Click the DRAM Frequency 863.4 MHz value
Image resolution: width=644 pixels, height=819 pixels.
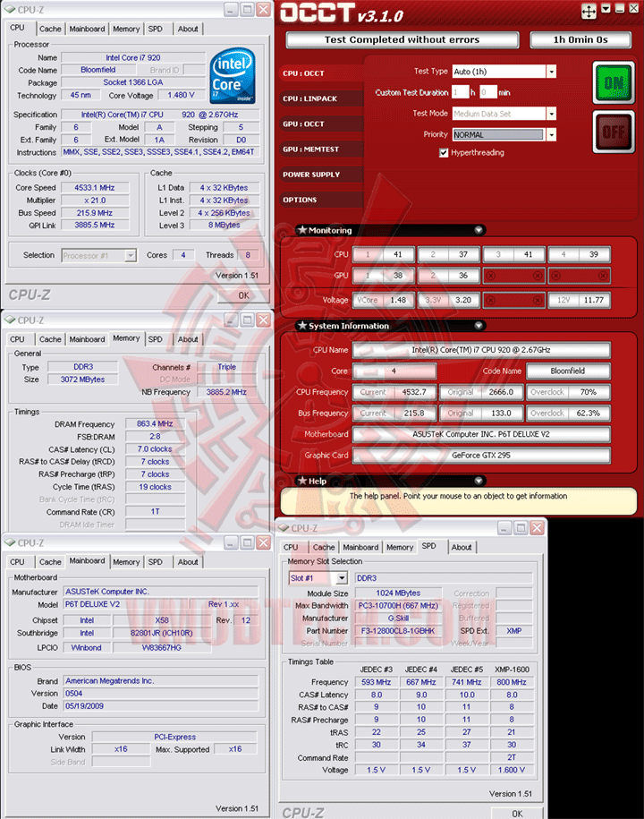(155, 423)
